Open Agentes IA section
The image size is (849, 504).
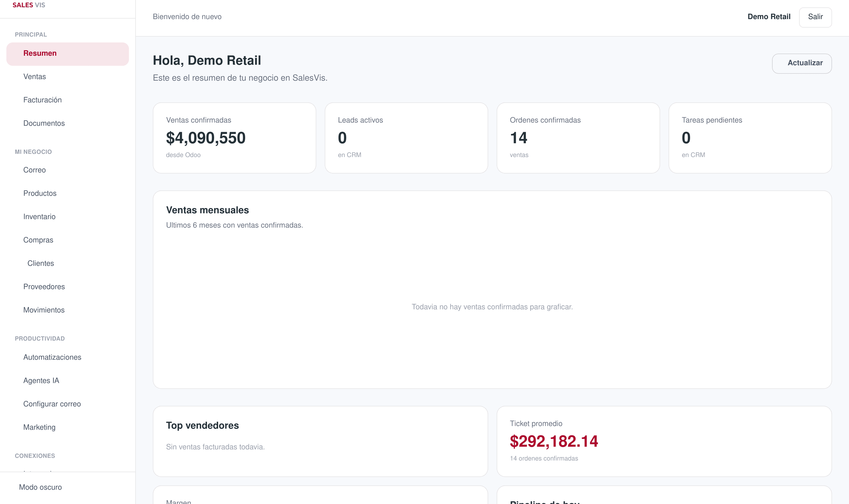pos(68,381)
